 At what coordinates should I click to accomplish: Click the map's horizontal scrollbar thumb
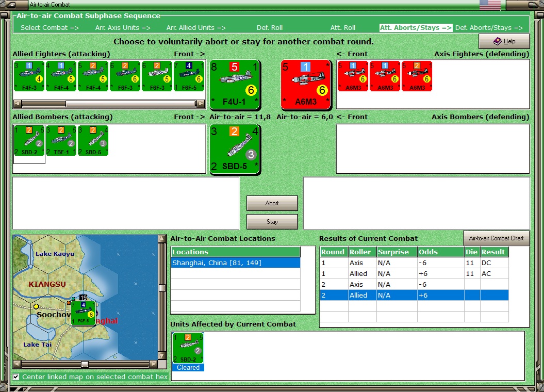tap(85, 364)
